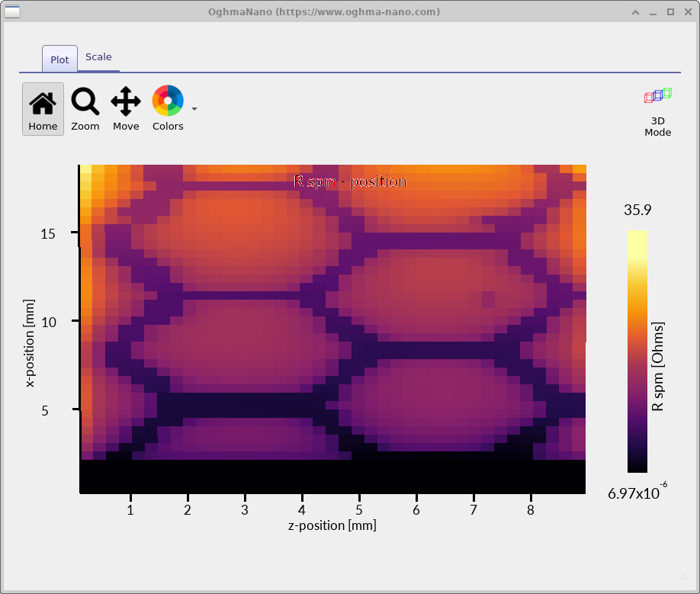Toggle Home as the active tool
The height and width of the screenshot is (594, 700).
point(43,108)
